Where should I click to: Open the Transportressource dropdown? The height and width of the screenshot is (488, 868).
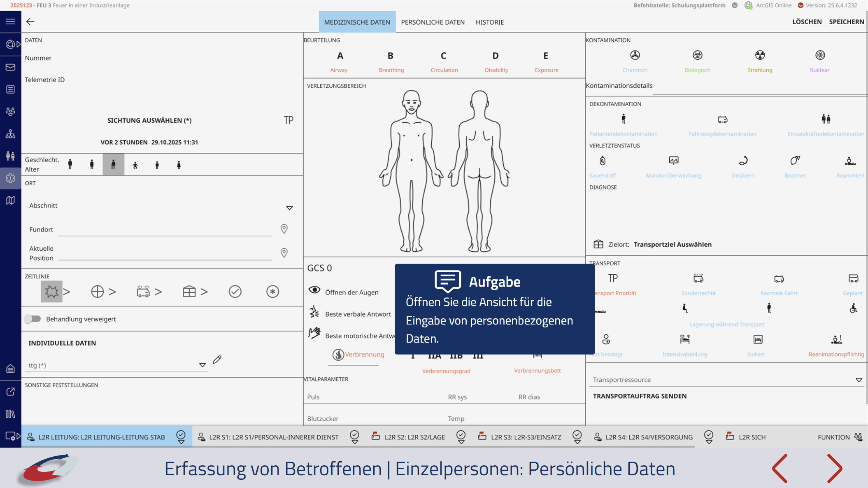click(859, 380)
